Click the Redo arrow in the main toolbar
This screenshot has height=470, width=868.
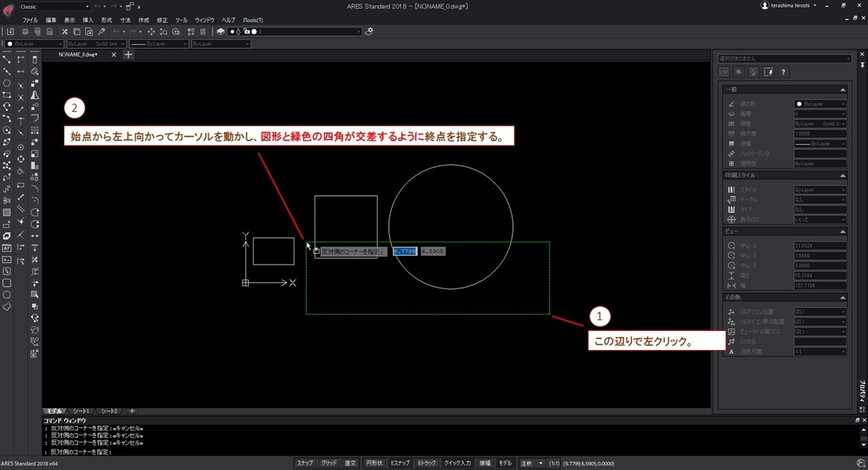(x=132, y=32)
